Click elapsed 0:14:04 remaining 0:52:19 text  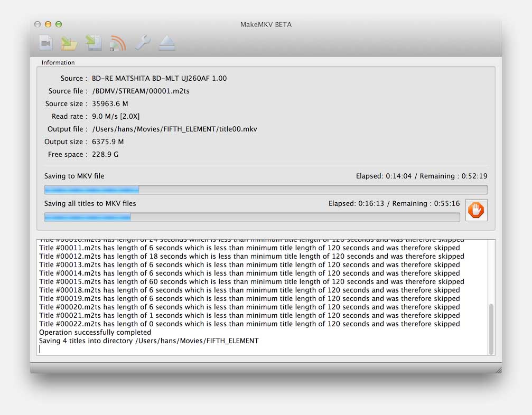(422, 176)
